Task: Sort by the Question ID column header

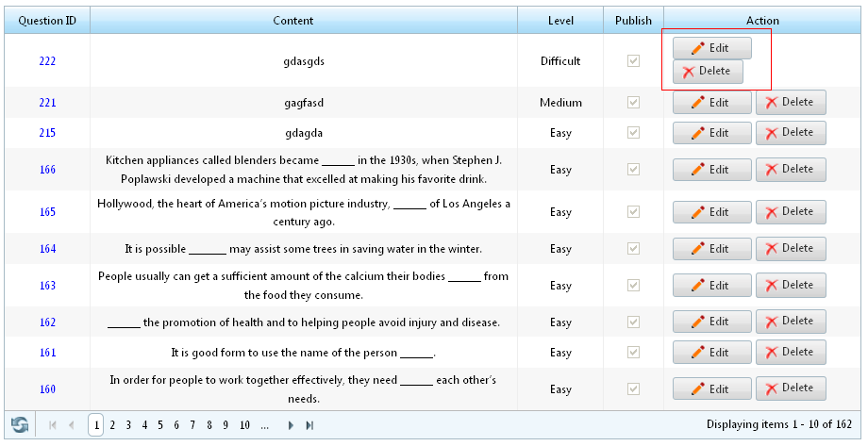Action: point(47,21)
